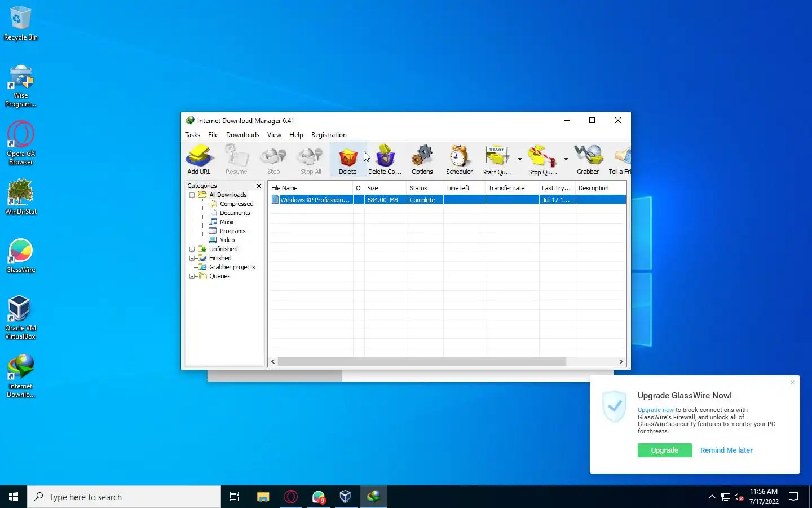Close the Categories panel
The height and width of the screenshot is (508, 812).
[x=259, y=186]
